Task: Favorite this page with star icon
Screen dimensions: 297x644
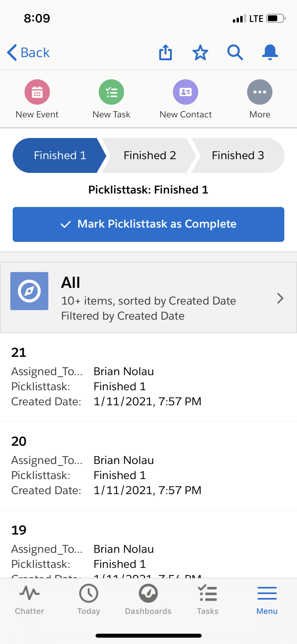Action: coord(200,52)
